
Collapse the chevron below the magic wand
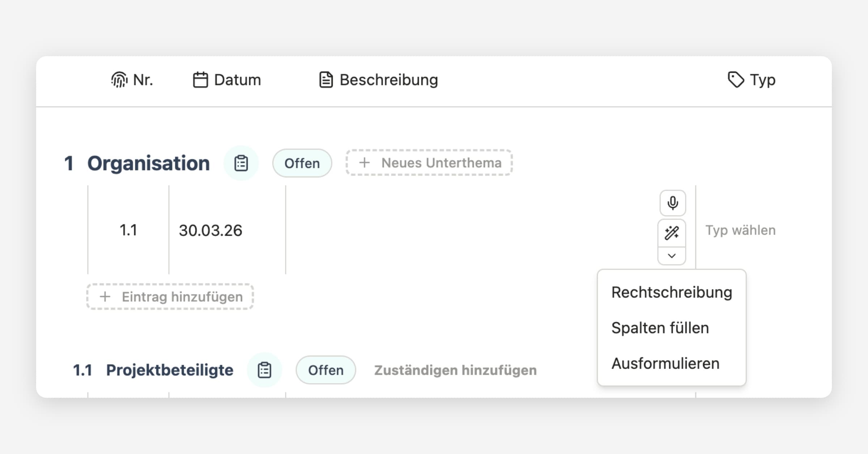pyautogui.click(x=672, y=256)
